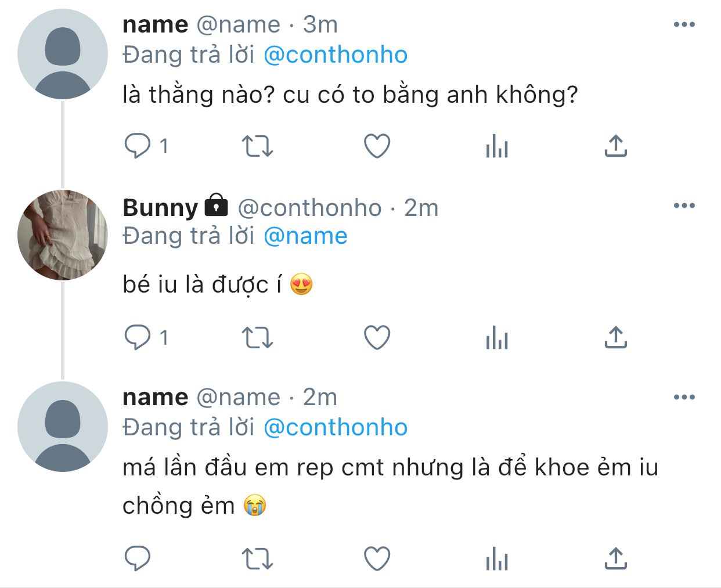Reply to Bunny's tweet
The width and height of the screenshot is (721, 588).
[x=138, y=337]
